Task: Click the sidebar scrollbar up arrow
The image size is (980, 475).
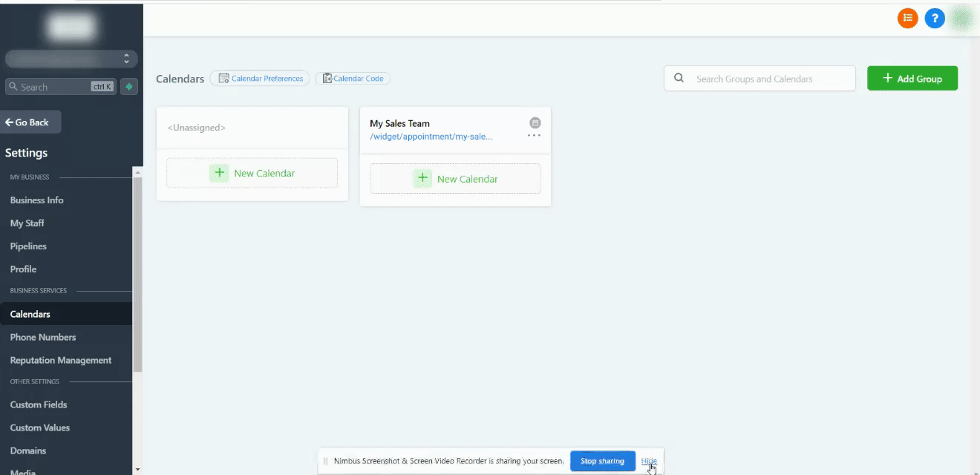Action: point(137,171)
